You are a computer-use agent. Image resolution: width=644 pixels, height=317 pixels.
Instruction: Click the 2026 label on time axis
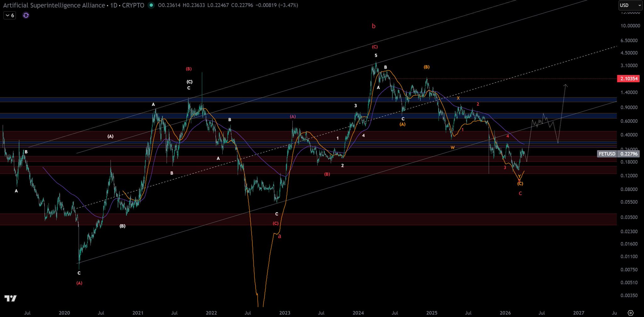click(505, 313)
